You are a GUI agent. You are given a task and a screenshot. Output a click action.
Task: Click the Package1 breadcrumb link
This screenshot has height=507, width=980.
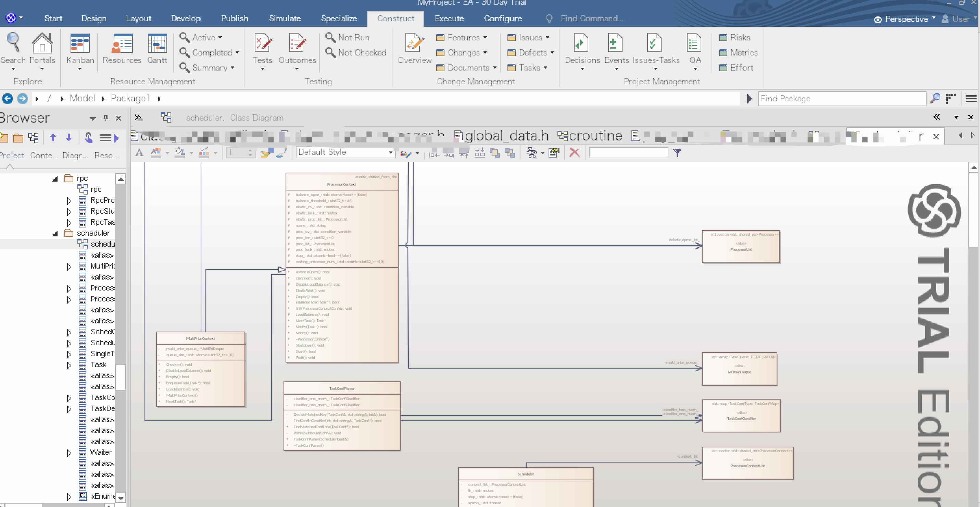[x=130, y=99]
